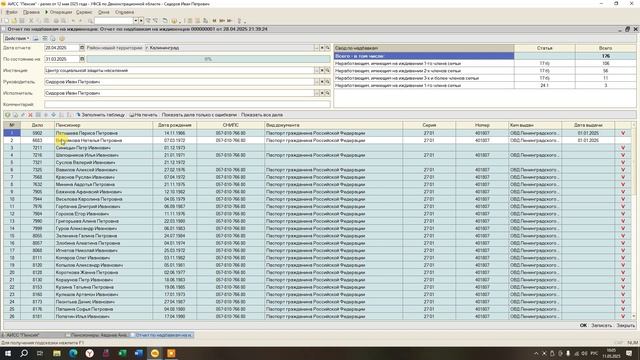The image size is (640, 360).
Task: Click the first icon next to Действия
Action: coord(36,38)
